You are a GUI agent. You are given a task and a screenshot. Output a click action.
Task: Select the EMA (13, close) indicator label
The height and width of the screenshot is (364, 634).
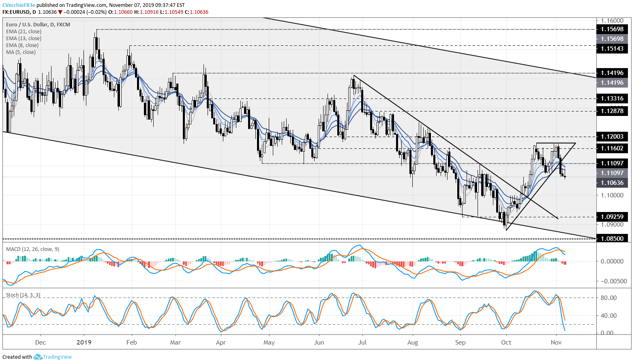[x=24, y=38]
